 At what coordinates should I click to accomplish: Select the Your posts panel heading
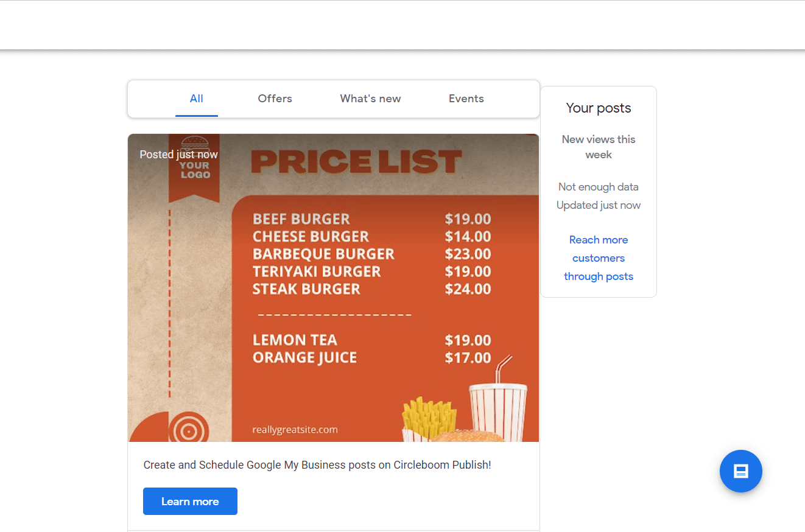click(598, 108)
